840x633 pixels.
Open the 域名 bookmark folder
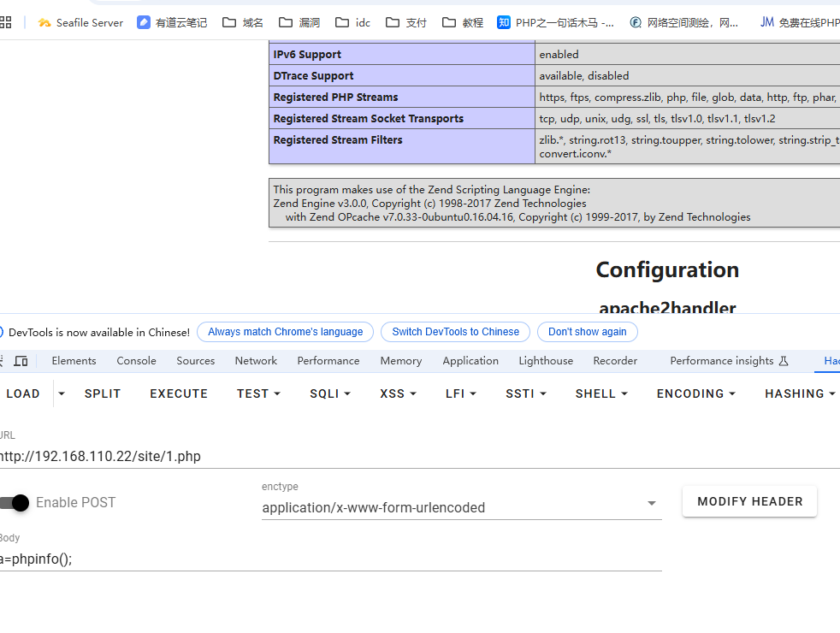(x=242, y=22)
